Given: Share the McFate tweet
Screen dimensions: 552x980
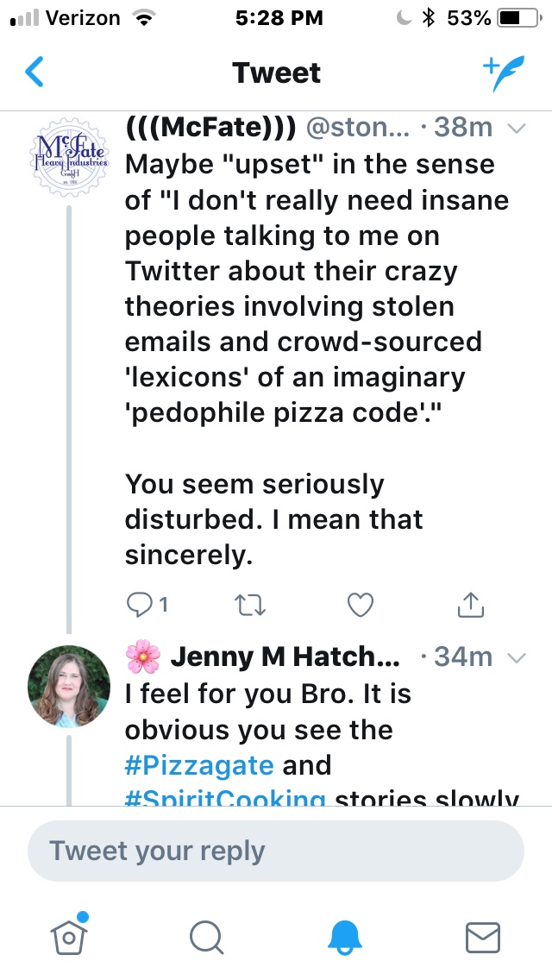Looking at the screenshot, I should coord(468,606).
